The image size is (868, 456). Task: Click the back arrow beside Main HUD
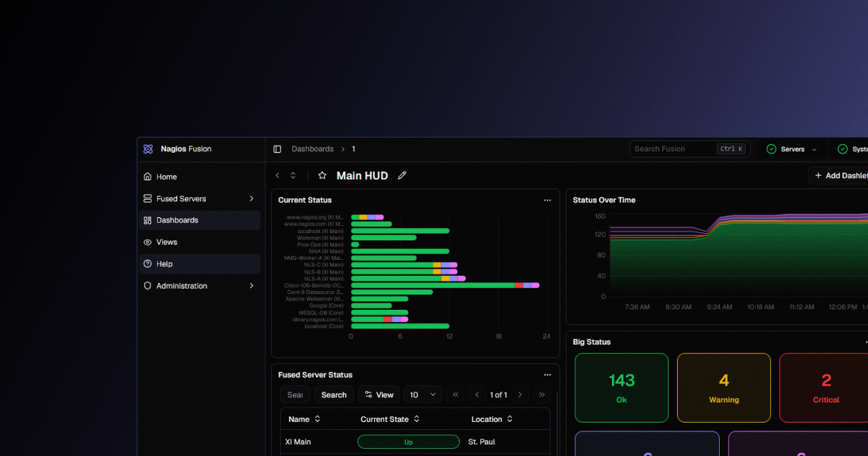click(277, 175)
